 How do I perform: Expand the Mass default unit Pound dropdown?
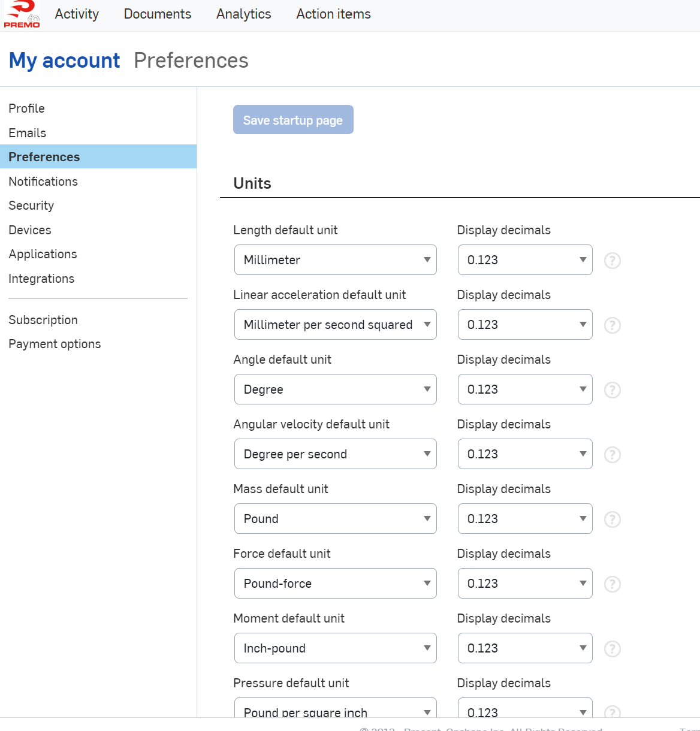pyautogui.click(x=335, y=519)
